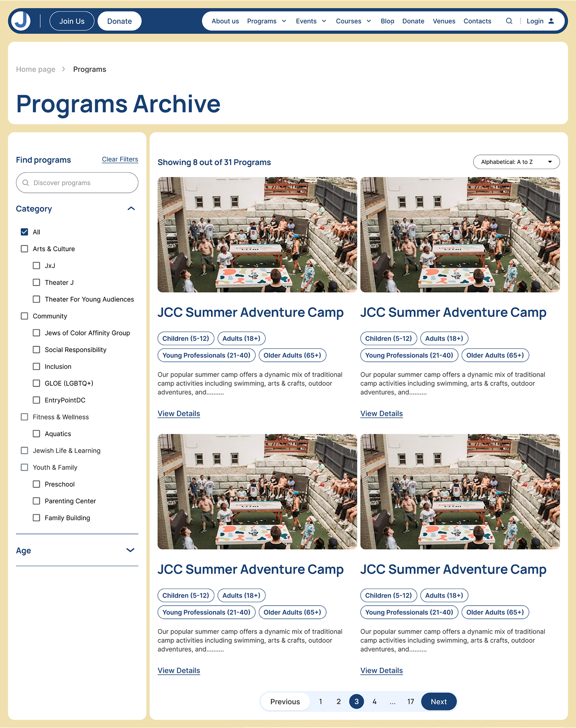Screen dimensions: 576x728
Task: Expand the Programs menu chevron
Action: click(284, 21)
